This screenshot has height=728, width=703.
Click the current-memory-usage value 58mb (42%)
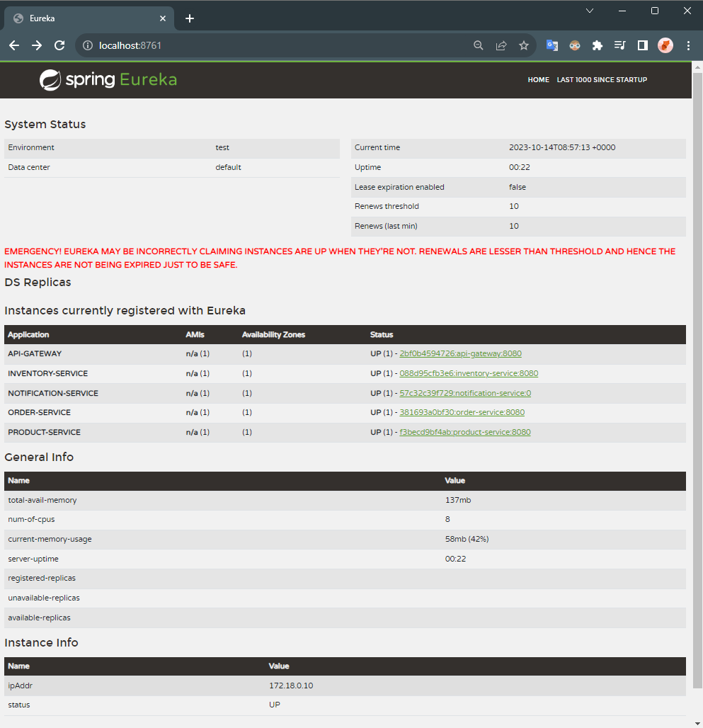pos(467,539)
